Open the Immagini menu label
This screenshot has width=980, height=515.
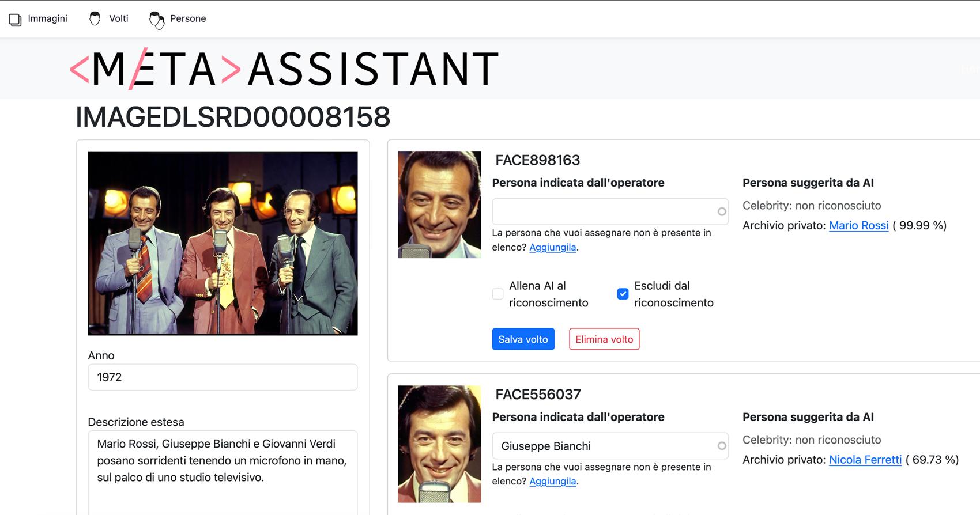click(47, 18)
